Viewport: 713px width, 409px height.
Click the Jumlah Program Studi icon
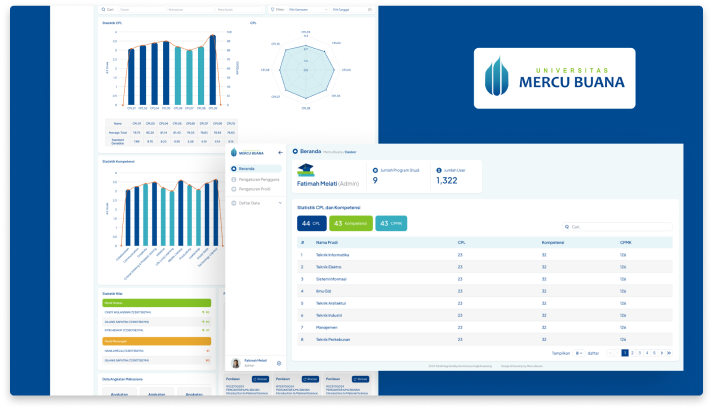tap(375, 171)
